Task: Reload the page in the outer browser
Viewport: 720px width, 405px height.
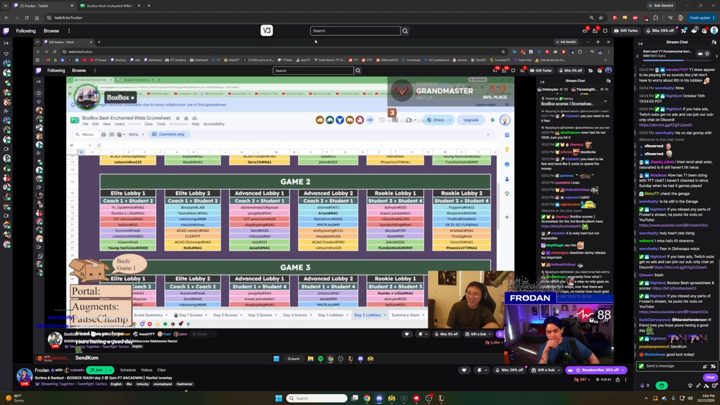Action: pos(27,18)
